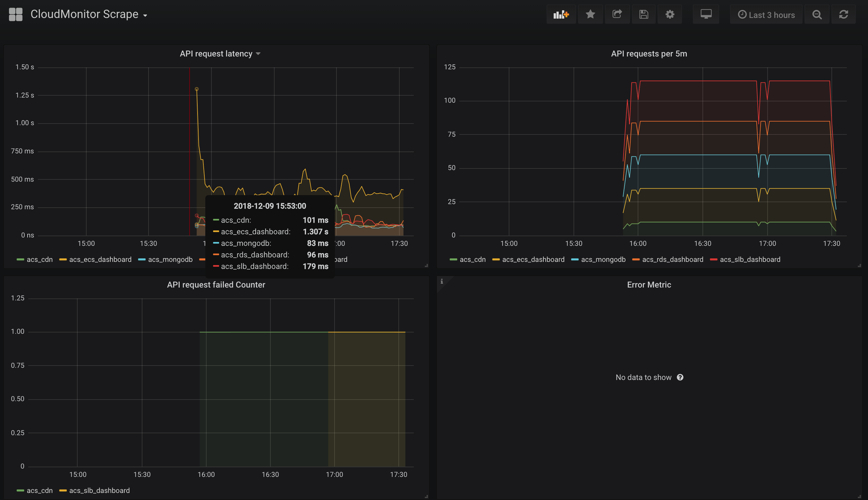Refresh the dashboard

tap(843, 14)
